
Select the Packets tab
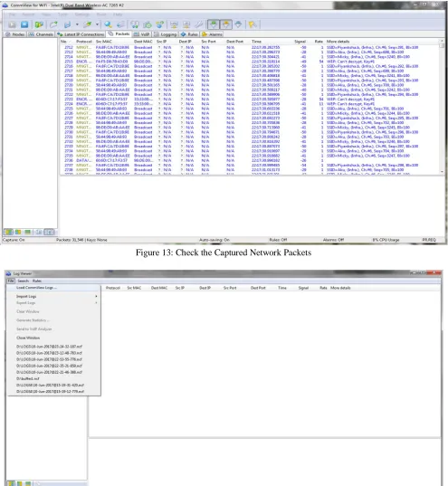coord(119,33)
